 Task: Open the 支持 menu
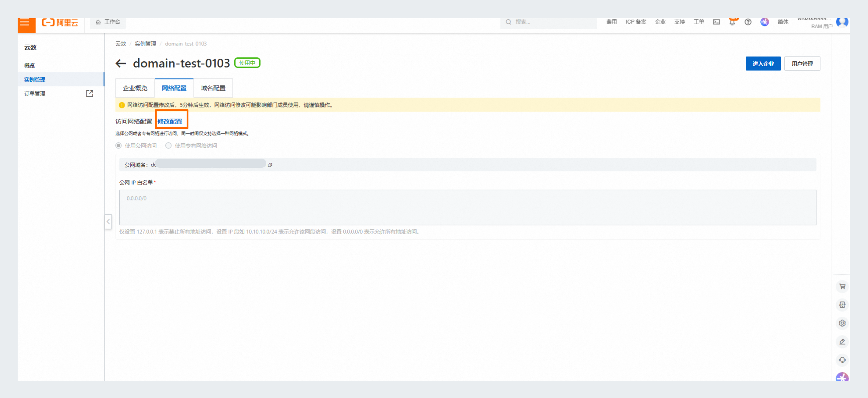pos(679,22)
